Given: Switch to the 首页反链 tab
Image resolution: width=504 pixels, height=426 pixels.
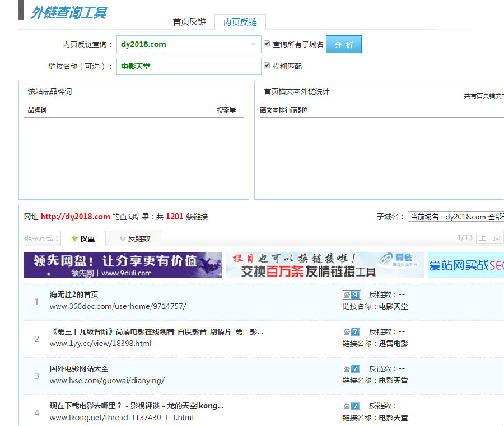Looking at the screenshot, I should (x=189, y=22).
